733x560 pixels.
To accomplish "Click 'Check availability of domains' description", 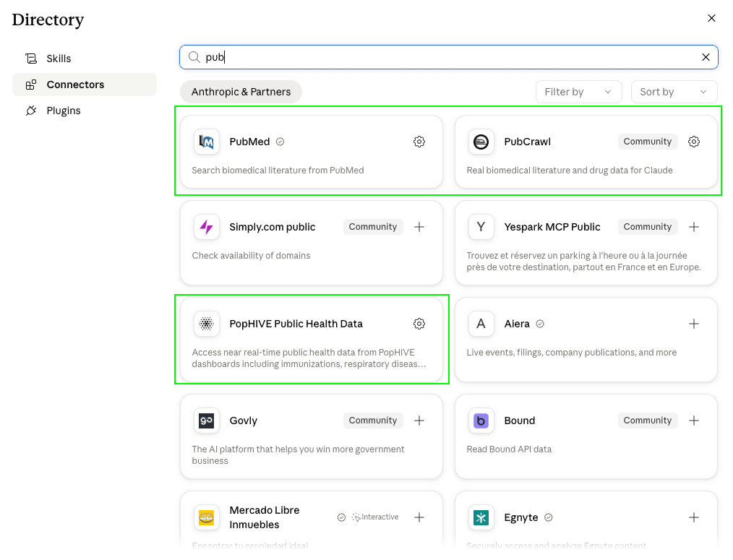I will [x=251, y=255].
